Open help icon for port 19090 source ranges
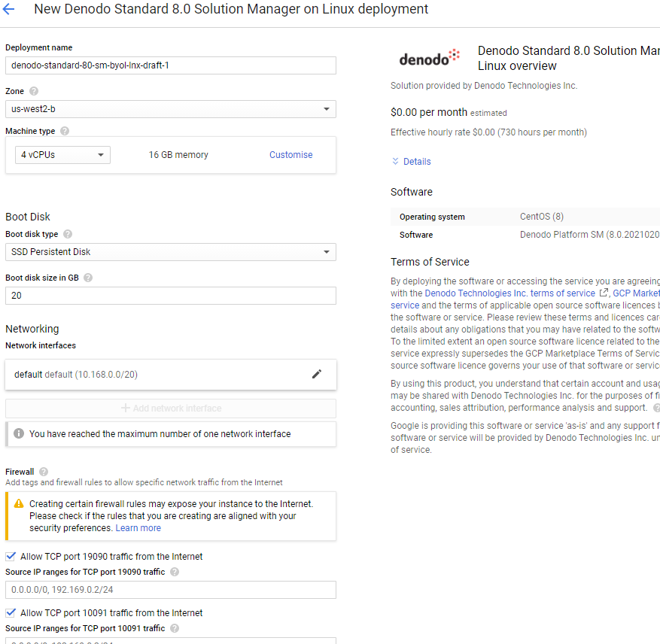 (x=175, y=572)
